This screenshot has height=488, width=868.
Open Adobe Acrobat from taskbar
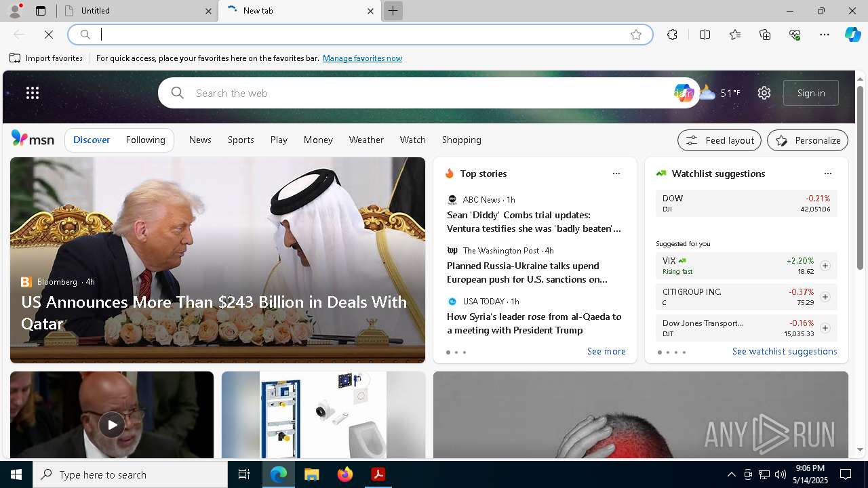pyautogui.click(x=378, y=474)
